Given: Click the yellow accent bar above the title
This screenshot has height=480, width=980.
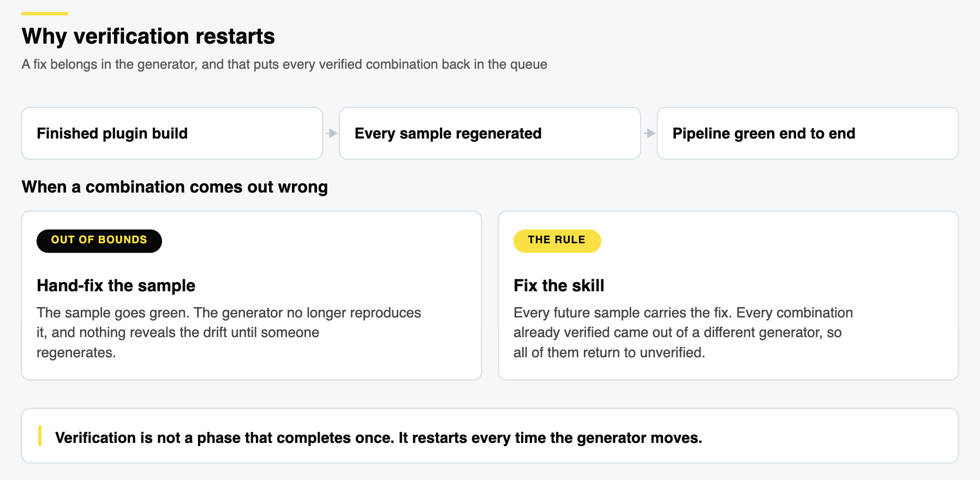Looking at the screenshot, I should click(x=45, y=13).
